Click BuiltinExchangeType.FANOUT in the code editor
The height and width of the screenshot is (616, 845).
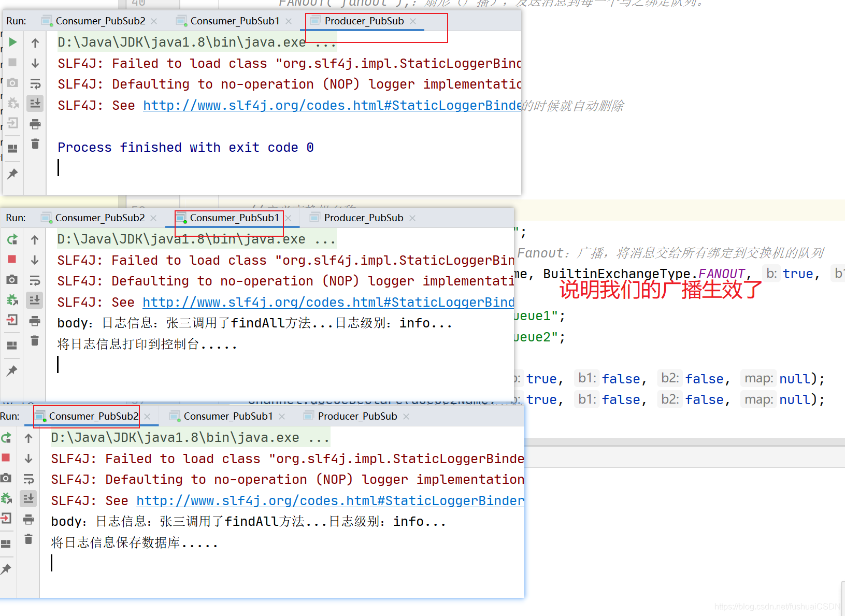644,274
